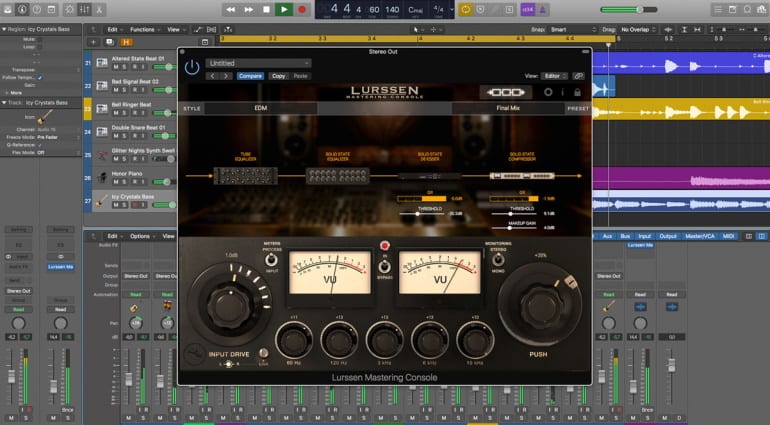Toggle the Input Drive link button

pyautogui.click(x=264, y=353)
